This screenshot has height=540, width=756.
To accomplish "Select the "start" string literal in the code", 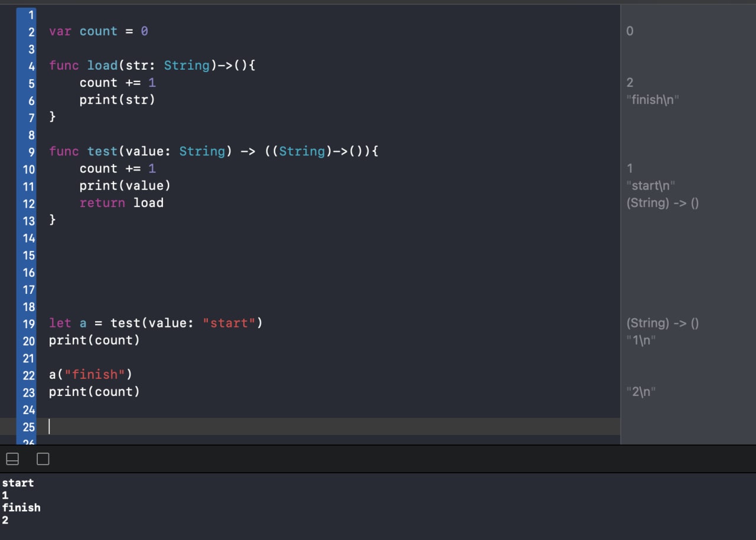I will (229, 323).
